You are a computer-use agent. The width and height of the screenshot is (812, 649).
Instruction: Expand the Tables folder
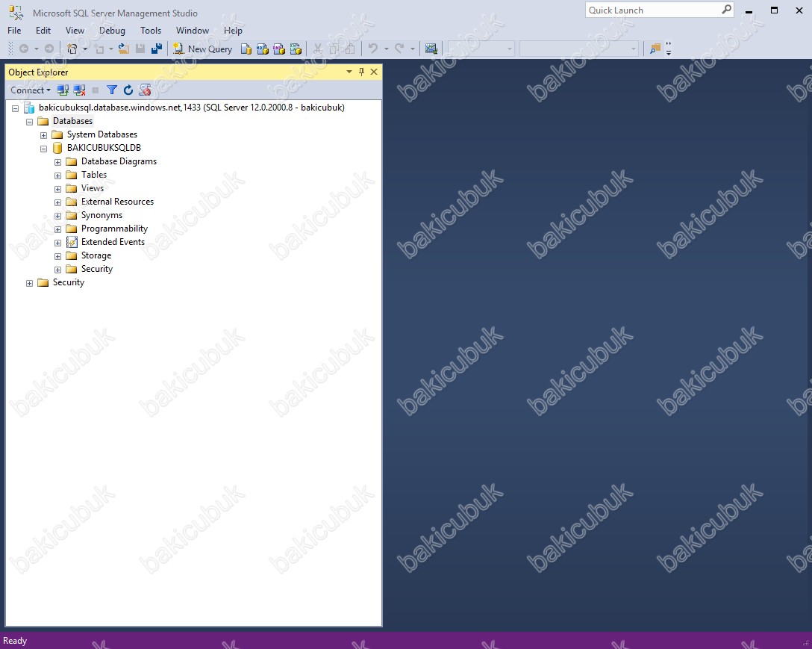(58, 176)
